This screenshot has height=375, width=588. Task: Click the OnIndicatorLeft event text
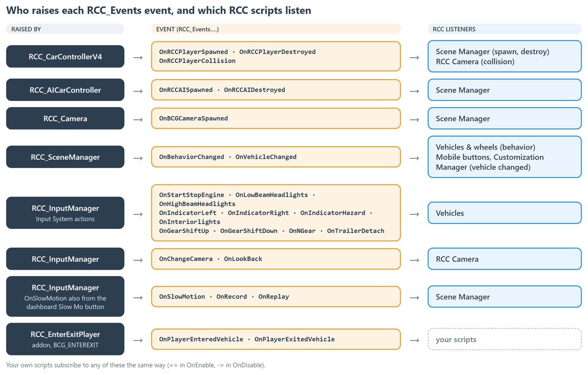(x=188, y=213)
